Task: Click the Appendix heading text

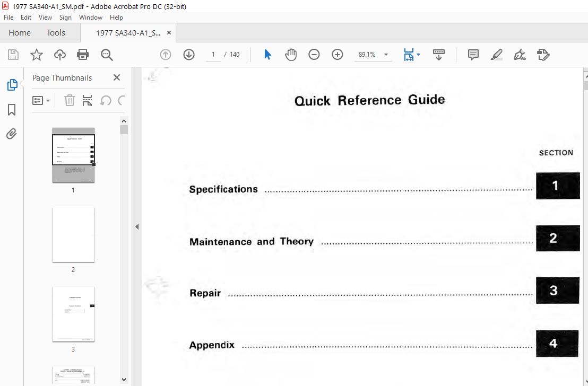Action: point(212,345)
